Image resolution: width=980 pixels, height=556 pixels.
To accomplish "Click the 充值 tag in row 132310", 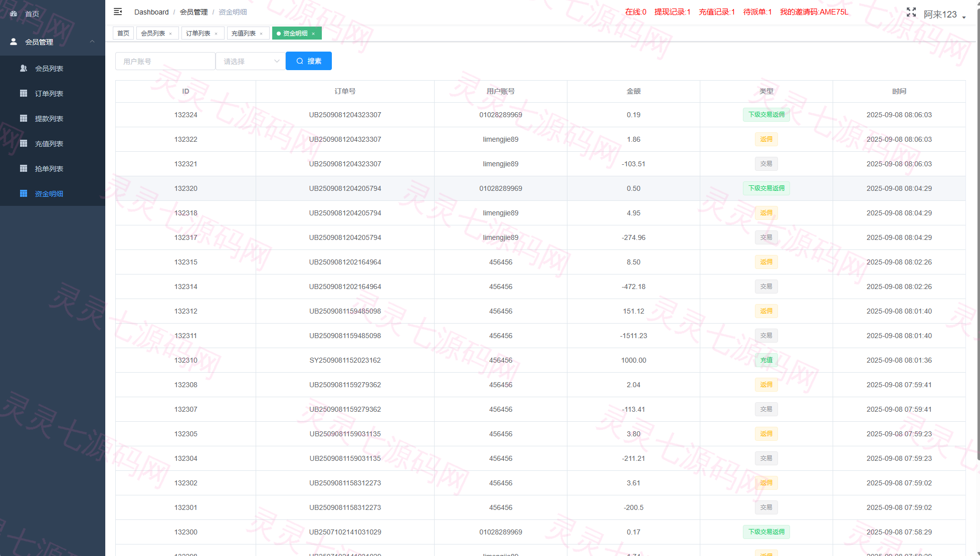I will 766,360.
